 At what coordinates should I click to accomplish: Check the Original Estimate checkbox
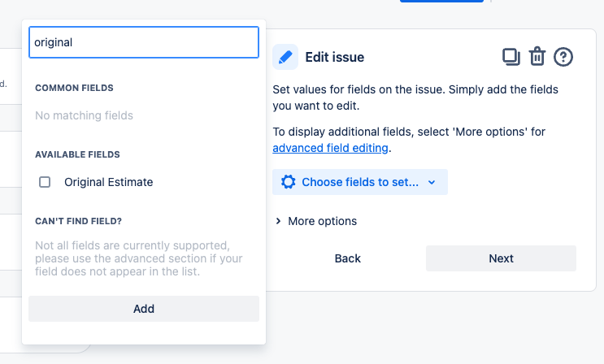point(45,182)
